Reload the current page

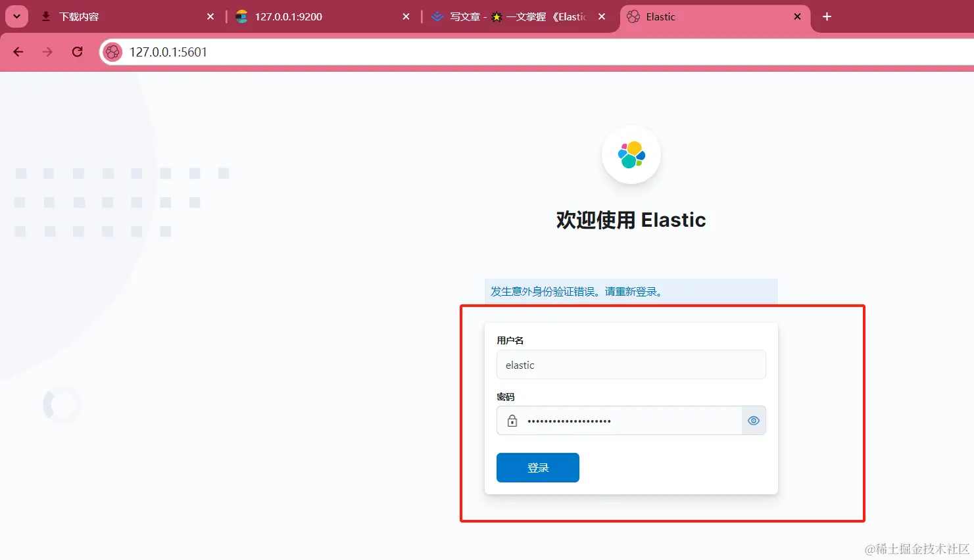click(78, 52)
